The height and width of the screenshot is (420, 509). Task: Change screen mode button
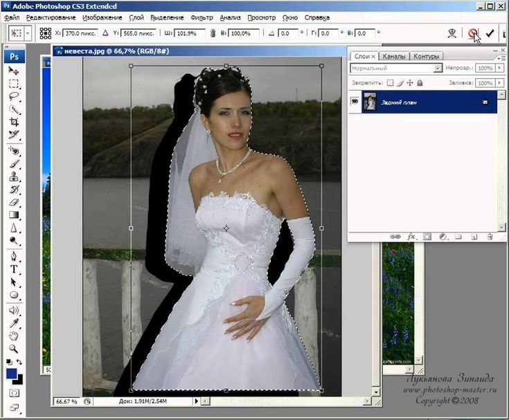14,408
